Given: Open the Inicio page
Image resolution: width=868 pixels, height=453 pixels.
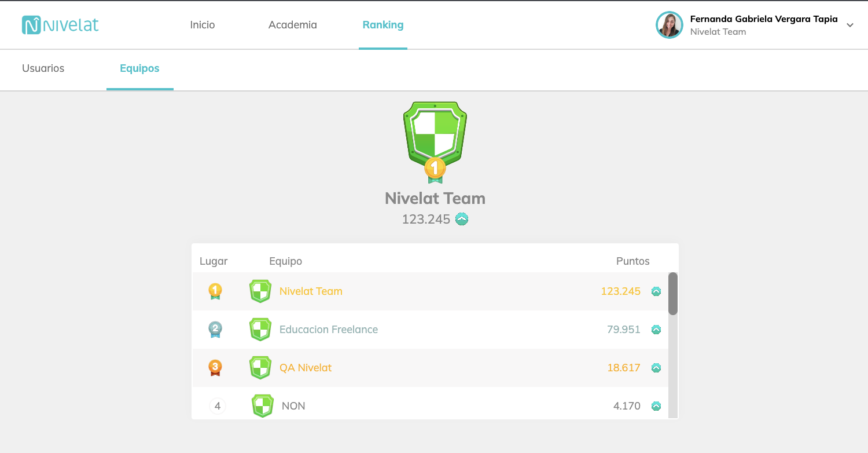Looking at the screenshot, I should point(203,25).
